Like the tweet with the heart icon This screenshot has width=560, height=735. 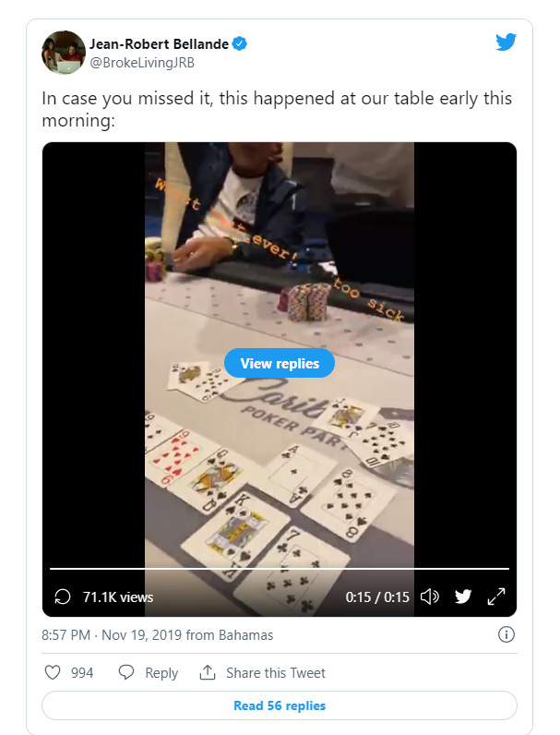click(x=53, y=672)
